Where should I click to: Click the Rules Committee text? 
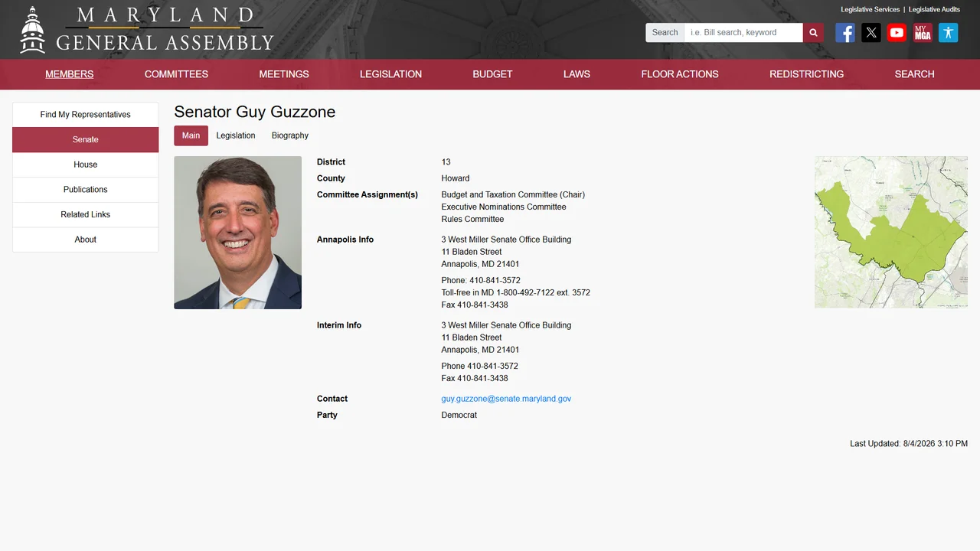pyautogui.click(x=472, y=219)
